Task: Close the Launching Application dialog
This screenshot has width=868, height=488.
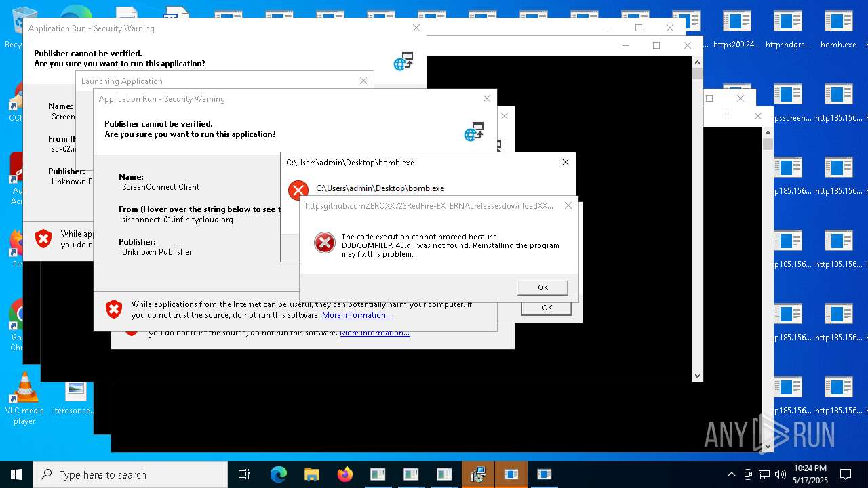Action: [x=363, y=81]
